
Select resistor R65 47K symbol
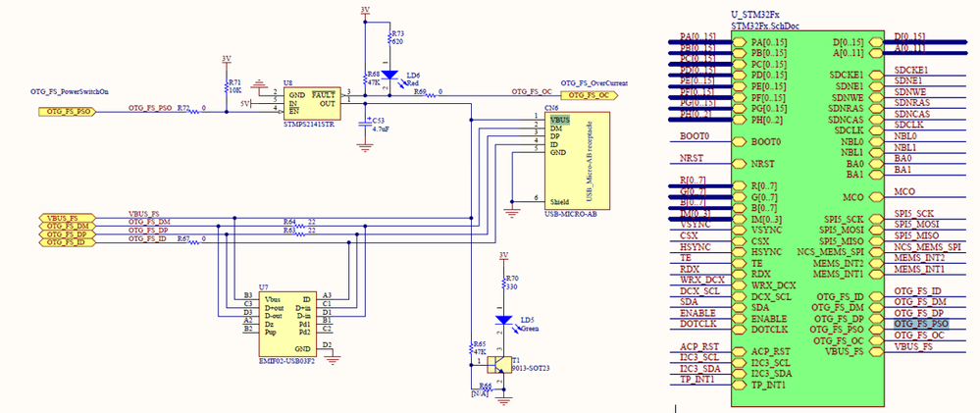[471, 347]
